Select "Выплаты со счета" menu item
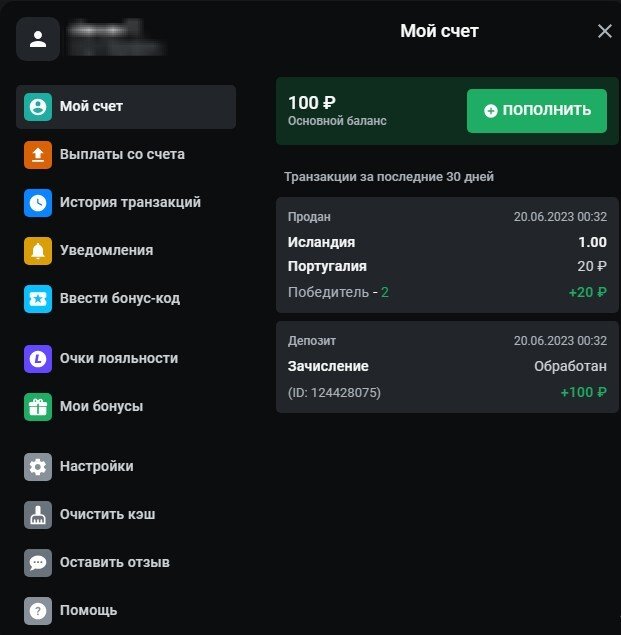This screenshot has width=621, height=635. 122,155
